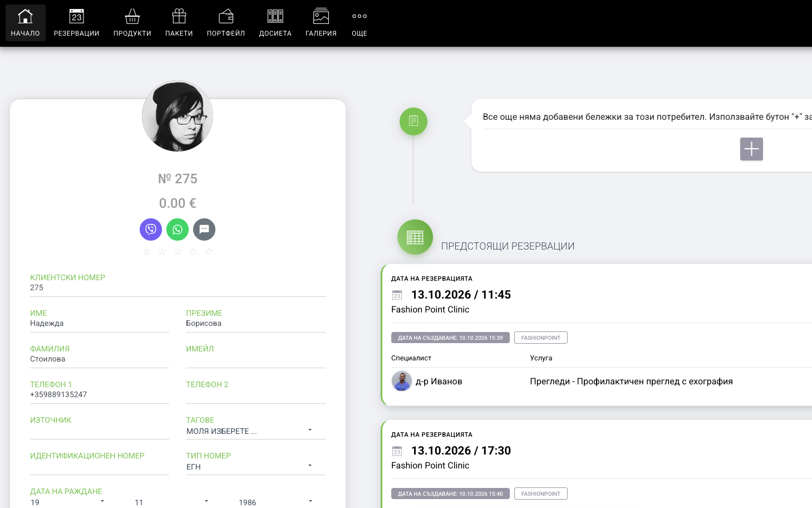Click the specialist name д-р Иванов
The height and width of the screenshot is (508, 812).
coord(439,382)
